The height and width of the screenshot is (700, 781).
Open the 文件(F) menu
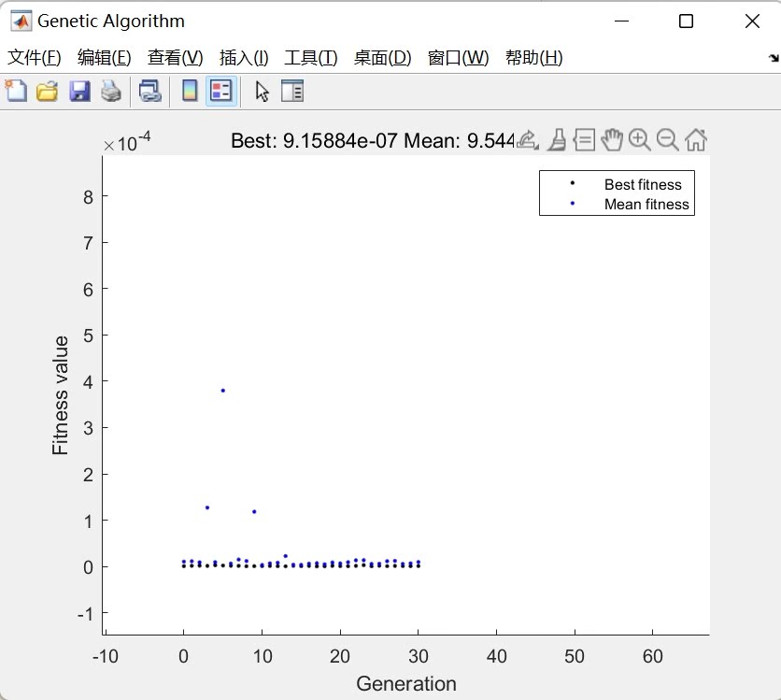pos(35,58)
